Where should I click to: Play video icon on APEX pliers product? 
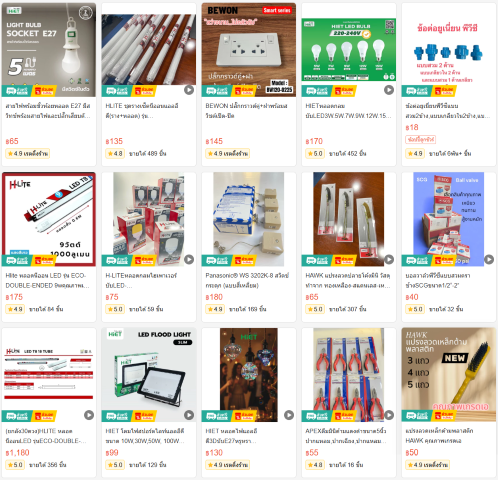389,415
